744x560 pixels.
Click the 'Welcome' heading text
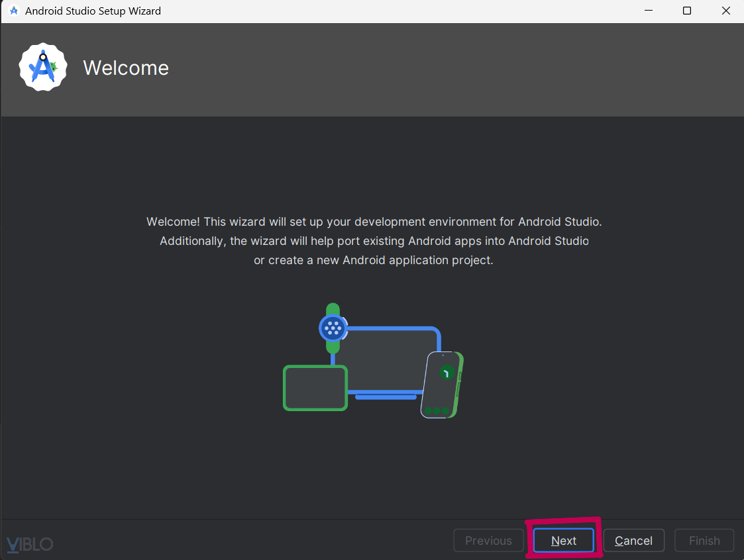click(x=126, y=68)
